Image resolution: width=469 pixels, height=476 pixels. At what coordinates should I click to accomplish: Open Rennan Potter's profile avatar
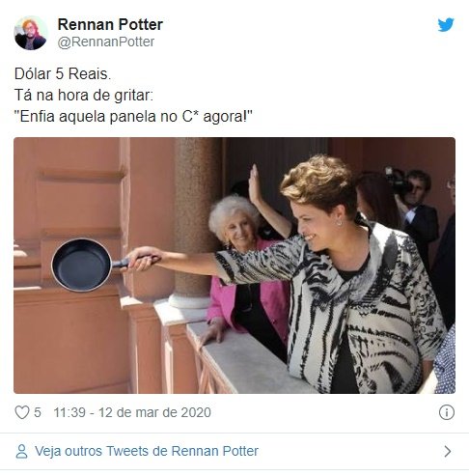click(x=31, y=33)
